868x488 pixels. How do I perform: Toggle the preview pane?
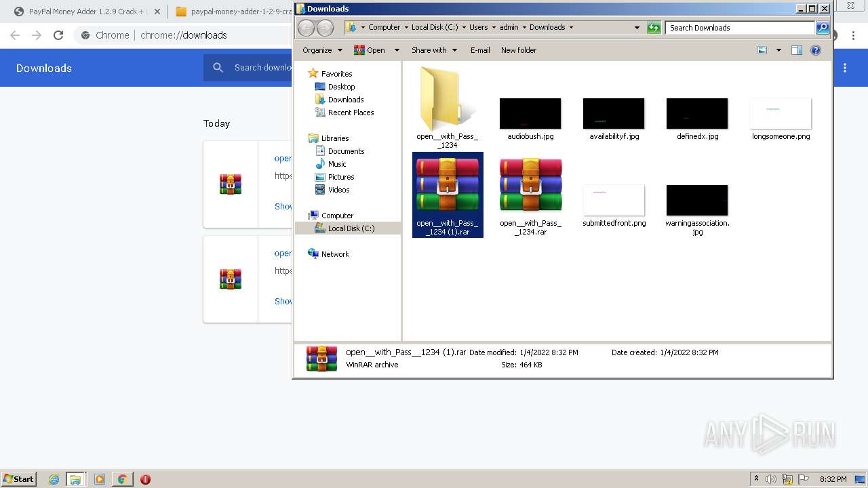point(797,50)
